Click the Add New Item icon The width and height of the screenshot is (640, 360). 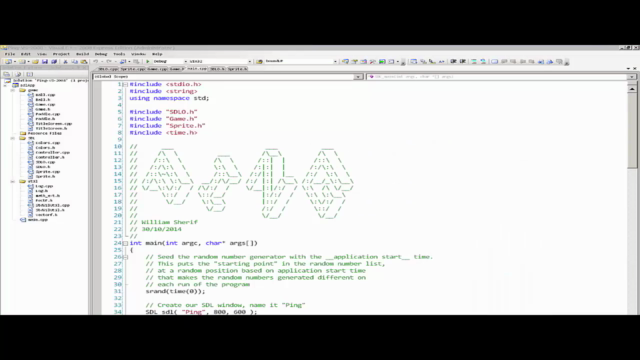pyautogui.click(x=22, y=62)
